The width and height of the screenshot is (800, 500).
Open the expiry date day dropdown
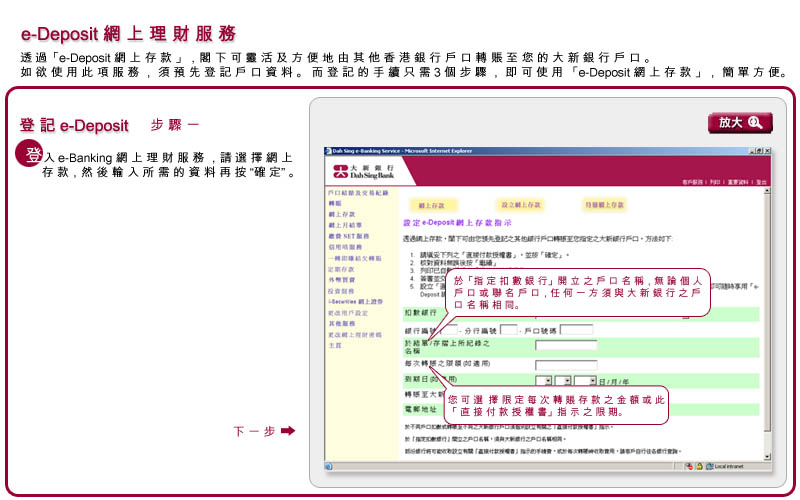[x=544, y=381]
